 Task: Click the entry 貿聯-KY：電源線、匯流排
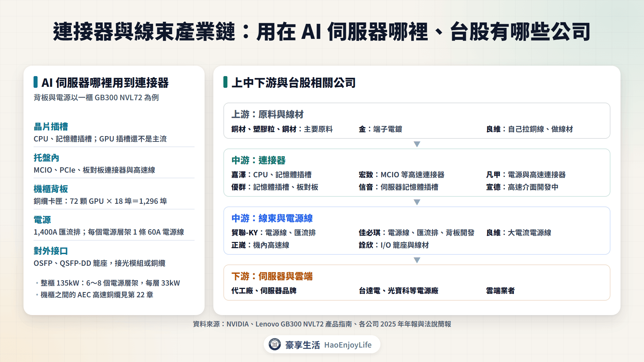[x=273, y=233]
